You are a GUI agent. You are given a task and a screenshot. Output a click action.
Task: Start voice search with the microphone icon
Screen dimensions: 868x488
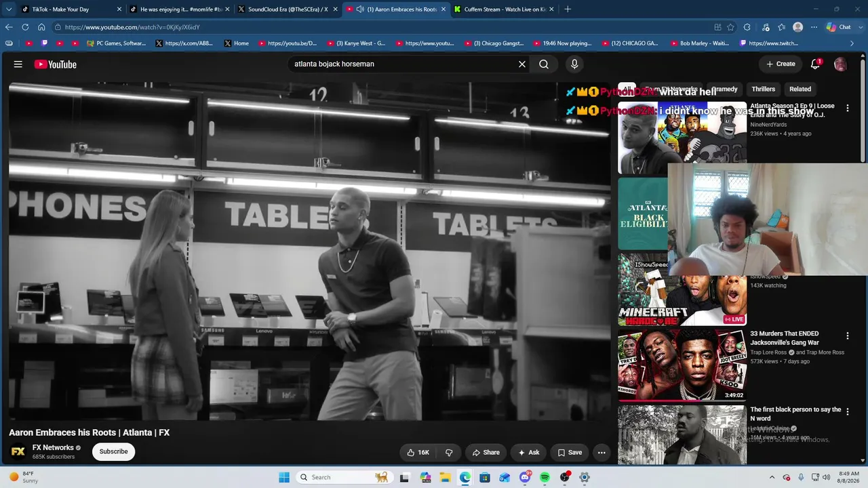tap(574, 64)
